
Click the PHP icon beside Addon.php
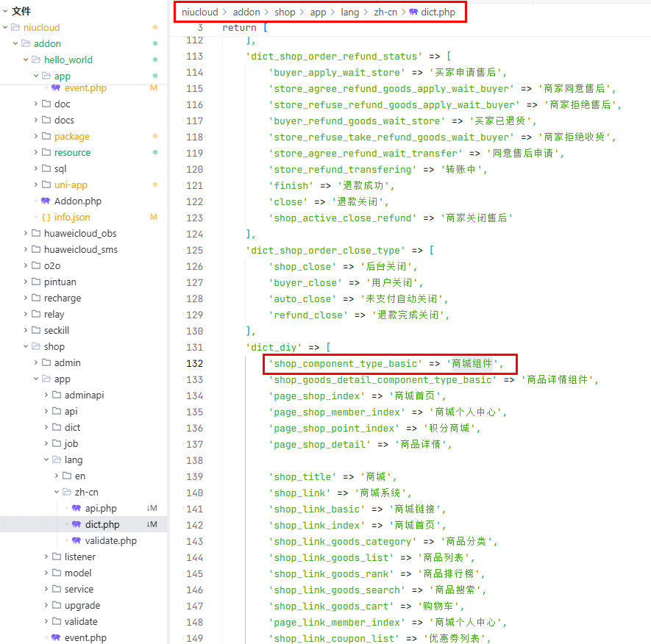coord(46,201)
